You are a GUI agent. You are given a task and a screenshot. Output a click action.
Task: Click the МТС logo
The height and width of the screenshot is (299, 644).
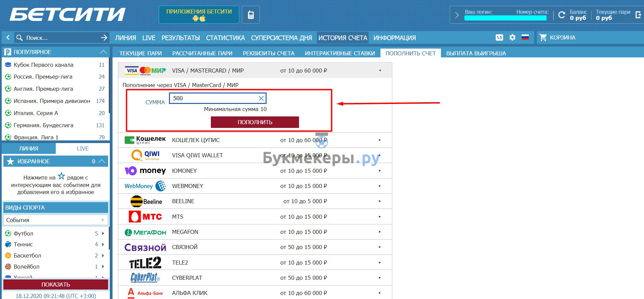point(145,217)
